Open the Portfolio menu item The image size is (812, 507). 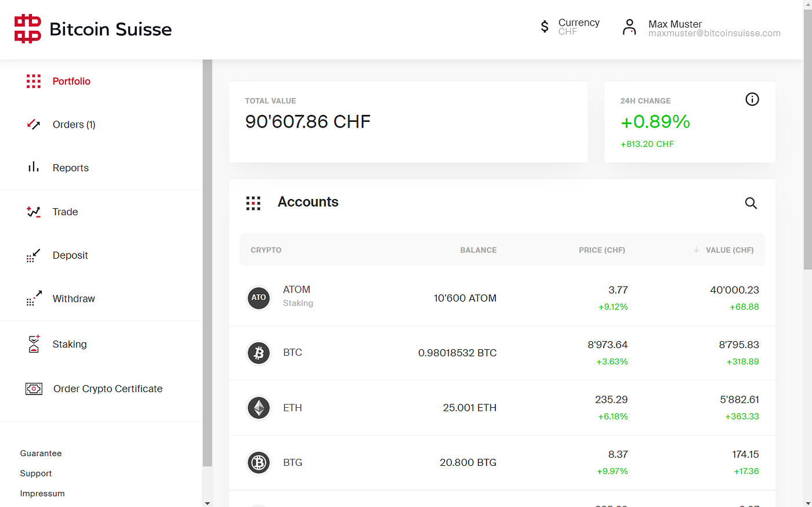click(x=71, y=81)
